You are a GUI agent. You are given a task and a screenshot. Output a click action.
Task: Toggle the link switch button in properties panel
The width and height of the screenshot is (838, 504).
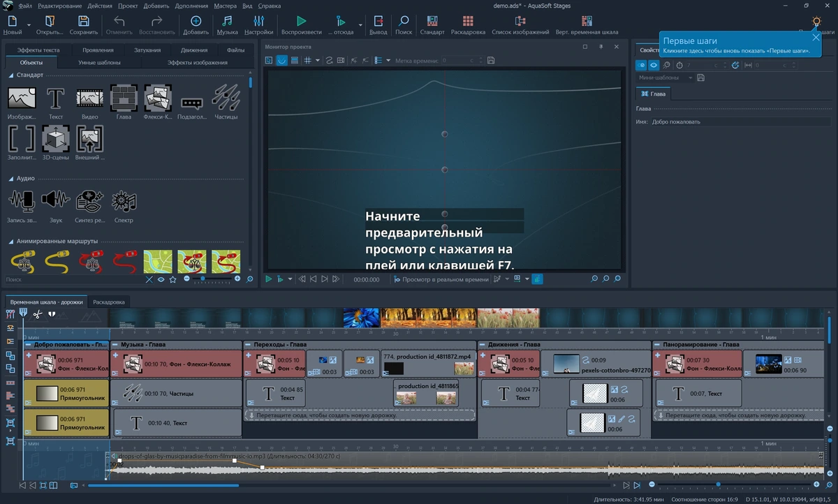click(641, 65)
